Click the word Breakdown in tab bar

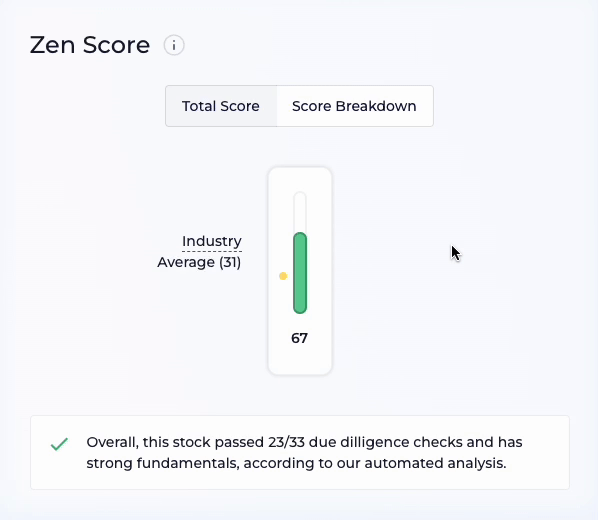click(376, 106)
